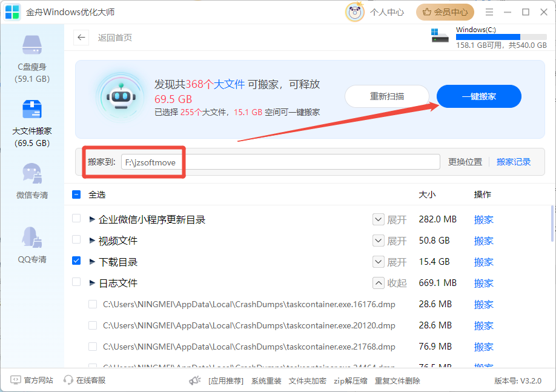Open 会员中心 membership button
This screenshot has width=556, height=392.
pos(445,12)
